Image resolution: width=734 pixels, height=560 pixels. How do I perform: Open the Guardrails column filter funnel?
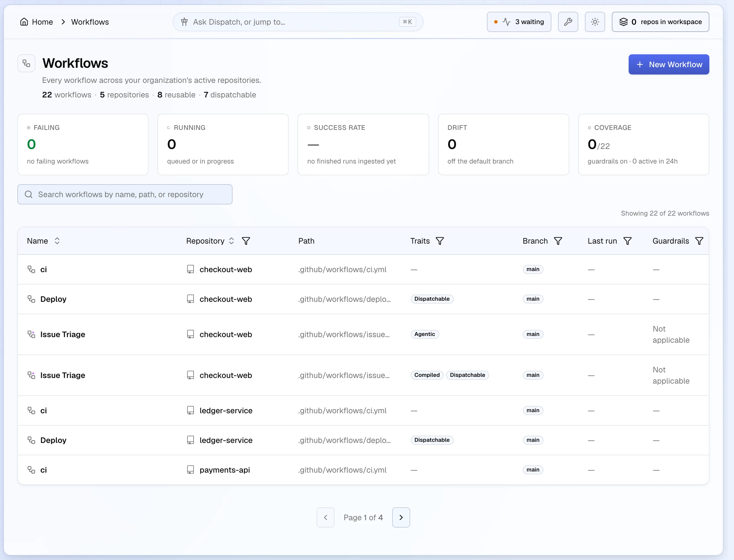point(699,241)
